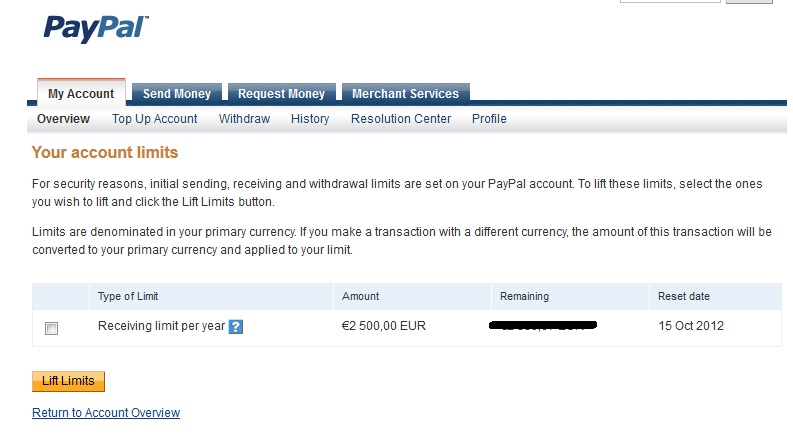This screenshot has height=434, width=793.
Task: Click the search field at top right
Action: pos(668,1)
